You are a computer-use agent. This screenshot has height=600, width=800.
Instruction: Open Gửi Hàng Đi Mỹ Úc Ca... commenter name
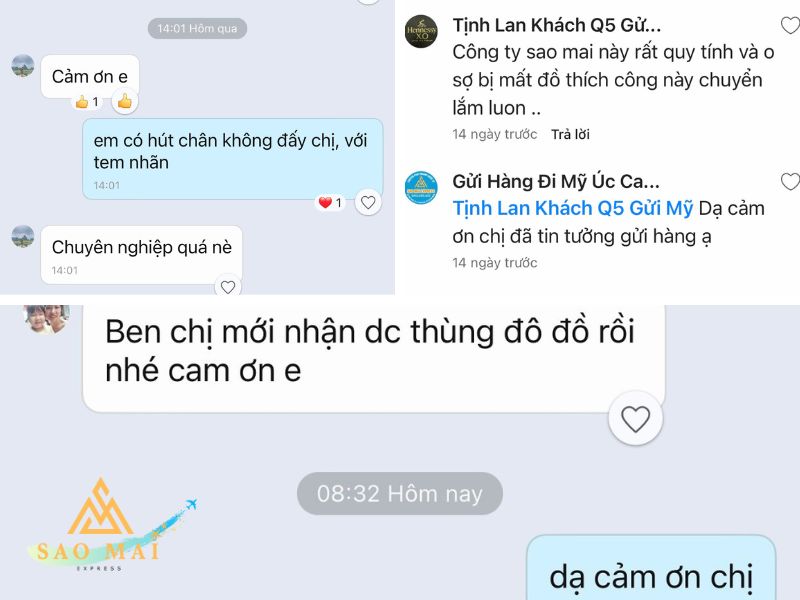coord(556,181)
